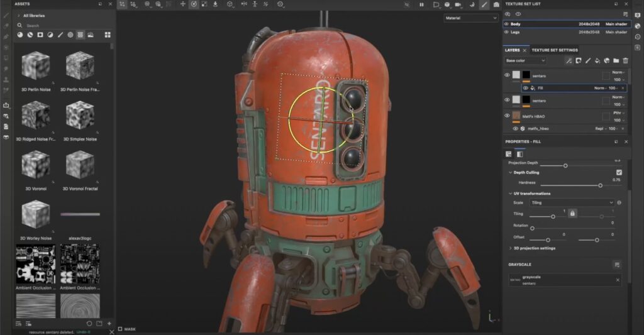The width and height of the screenshot is (644, 335).
Task: Click the info icon beside Scale dropdown
Action: tap(619, 203)
